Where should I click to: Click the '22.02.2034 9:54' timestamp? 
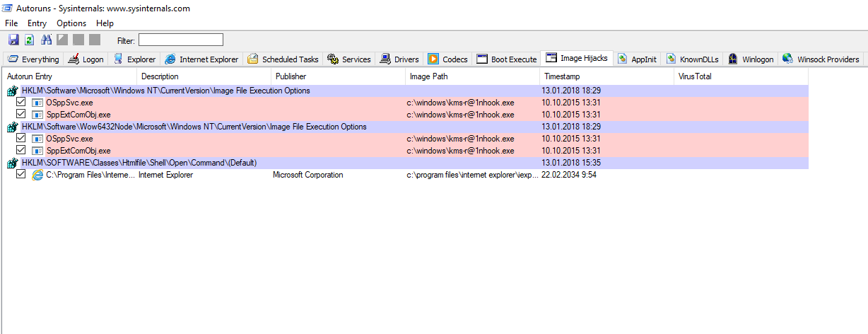569,175
